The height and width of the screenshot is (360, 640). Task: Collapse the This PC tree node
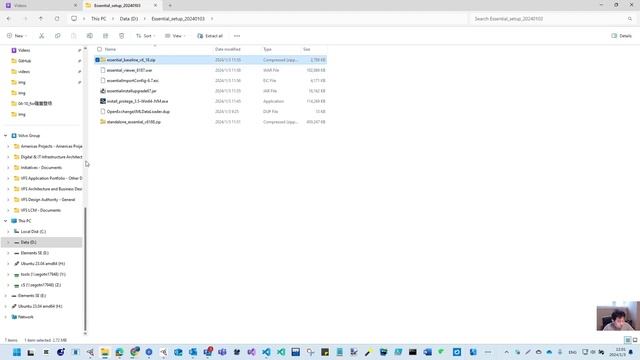pos(6,221)
